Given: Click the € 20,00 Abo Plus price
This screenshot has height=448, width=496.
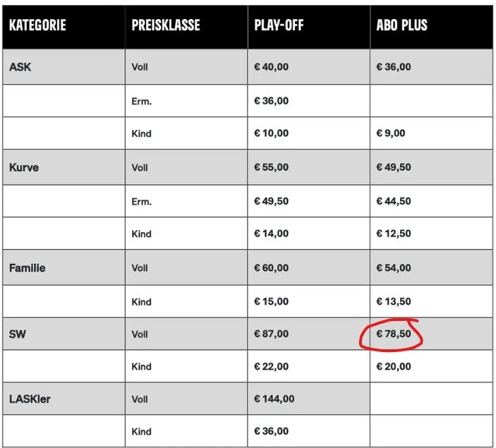Looking at the screenshot, I should click(x=394, y=366).
